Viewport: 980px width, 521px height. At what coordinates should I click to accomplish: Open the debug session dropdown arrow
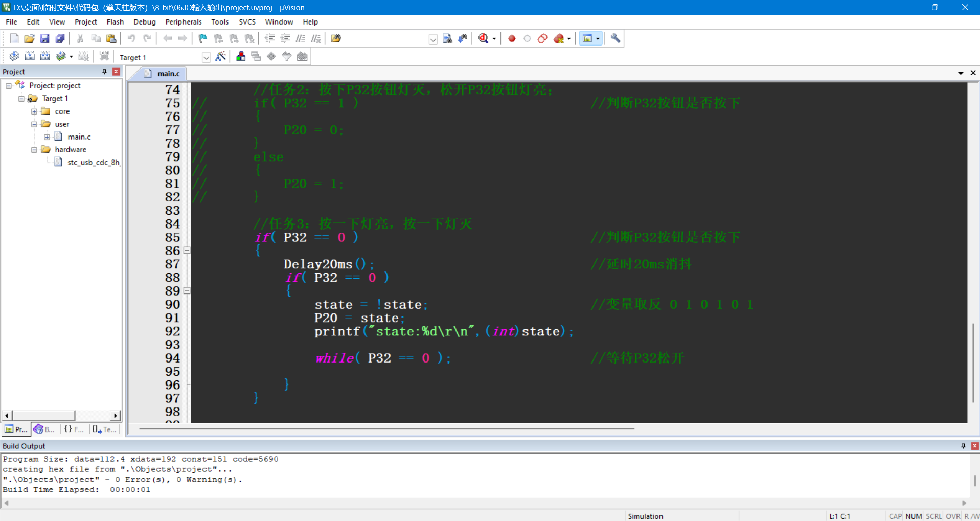pos(494,39)
